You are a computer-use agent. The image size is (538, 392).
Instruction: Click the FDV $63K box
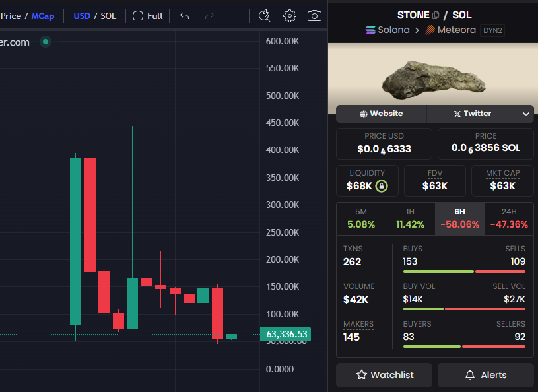435,181
